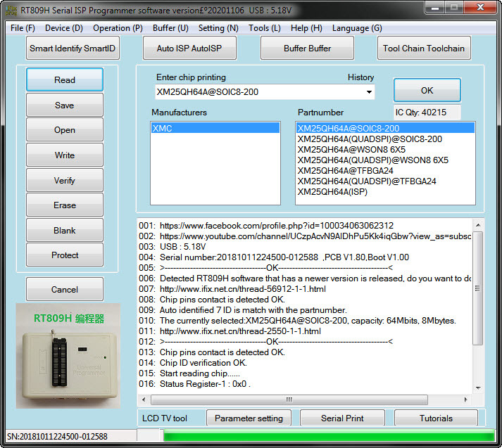Click the IC Qty: 40215 field

[427, 113]
